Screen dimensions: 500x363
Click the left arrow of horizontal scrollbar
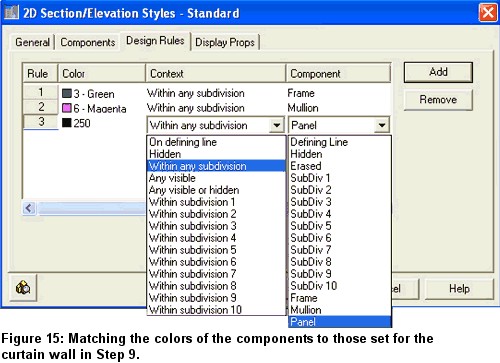[29, 208]
